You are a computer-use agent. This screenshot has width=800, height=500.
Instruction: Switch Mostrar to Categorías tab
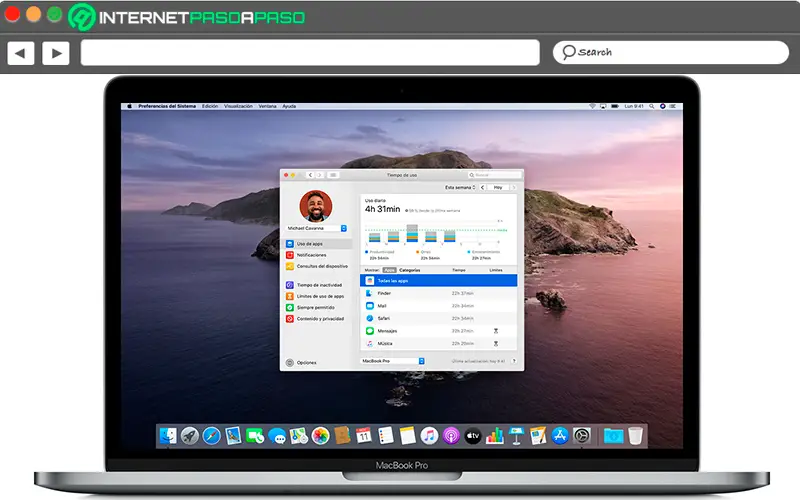pyautogui.click(x=410, y=270)
